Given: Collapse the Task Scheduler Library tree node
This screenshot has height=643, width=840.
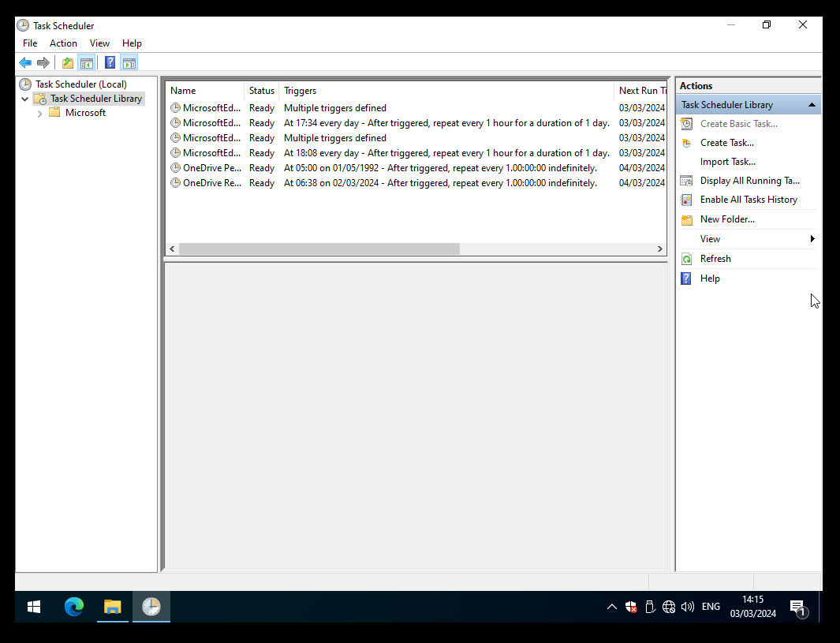Looking at the screenshot, I should point(25,99).
